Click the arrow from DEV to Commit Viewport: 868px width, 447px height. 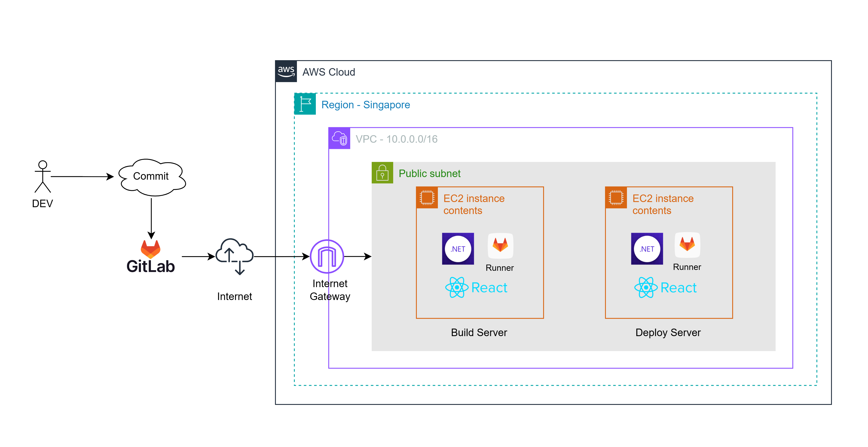pyautogui.click(x=83, y=176)
